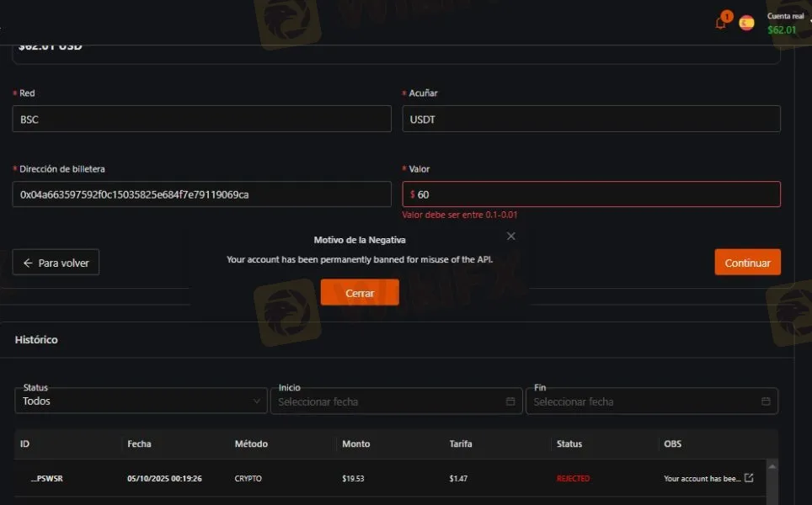
Task: Open the Acuñar field showing USDT
Action: tap(591, 120)
